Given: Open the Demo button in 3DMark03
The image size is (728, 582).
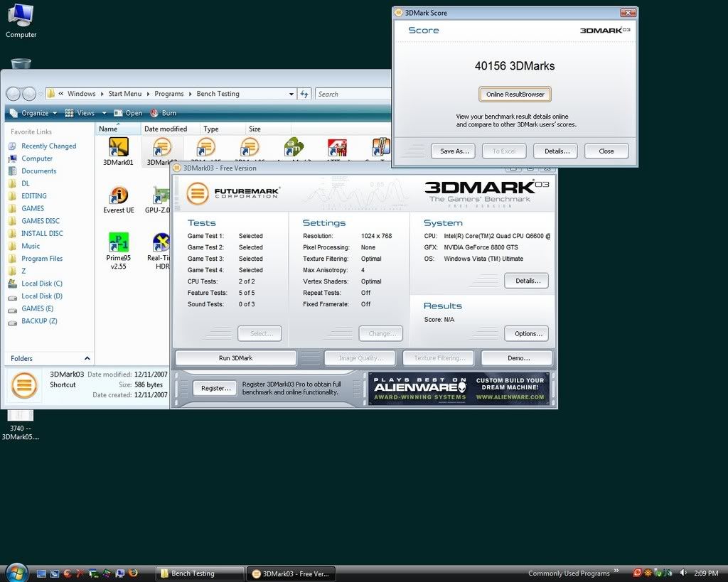Looking at the screenshot, I should tap(518, 358).
